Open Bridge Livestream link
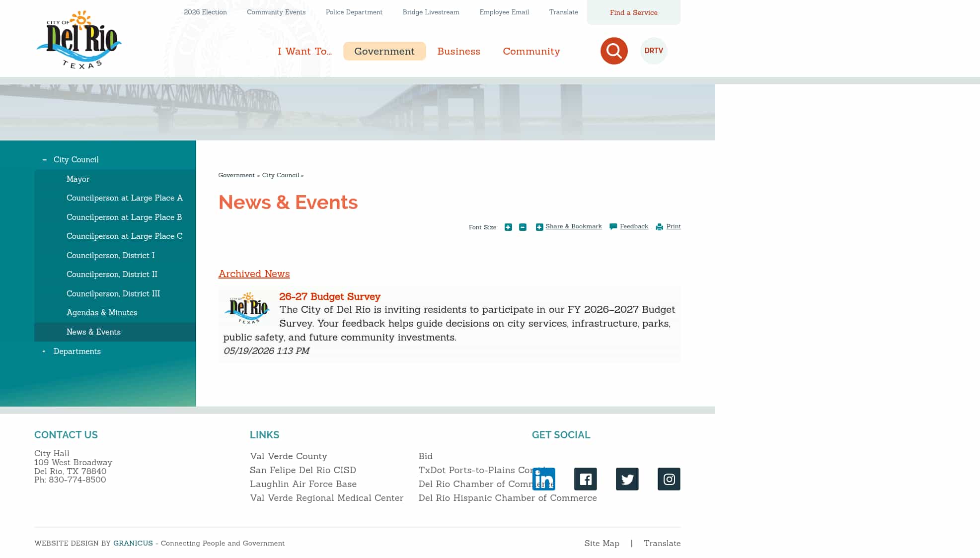Viewport: 980px width, 558px height. [x=431, y=12]
